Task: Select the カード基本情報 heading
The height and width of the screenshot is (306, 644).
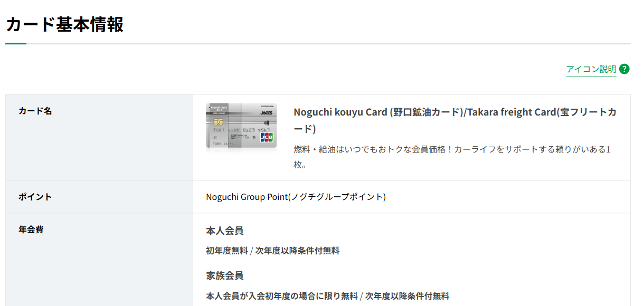Action: [x=64, y=24]
